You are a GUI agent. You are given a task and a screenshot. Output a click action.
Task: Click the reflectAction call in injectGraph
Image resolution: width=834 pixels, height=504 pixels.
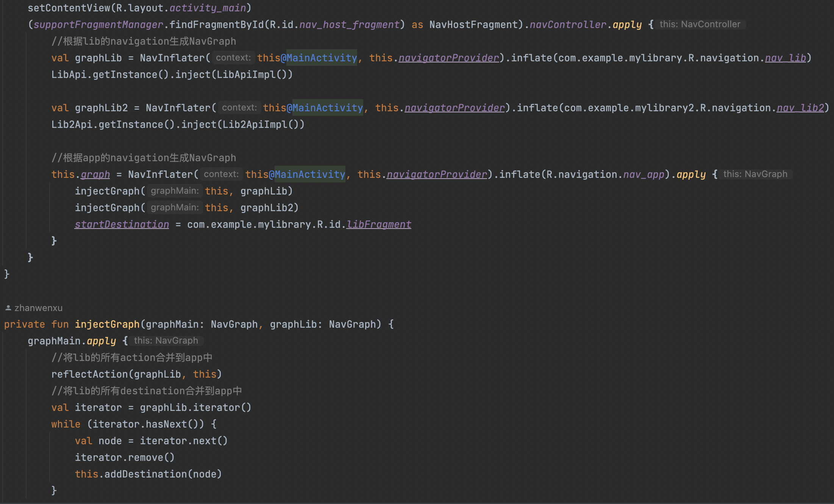[90, 374]
